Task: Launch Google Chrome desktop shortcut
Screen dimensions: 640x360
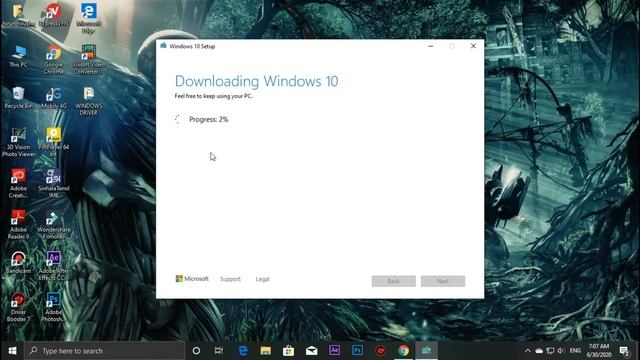Action: pos(53,59)
